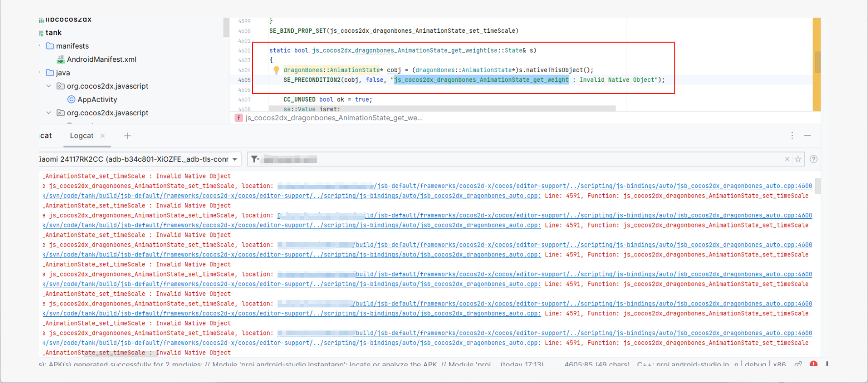Open the Logcat filter help icon
868x383 pixels.
tap(814, 159)
